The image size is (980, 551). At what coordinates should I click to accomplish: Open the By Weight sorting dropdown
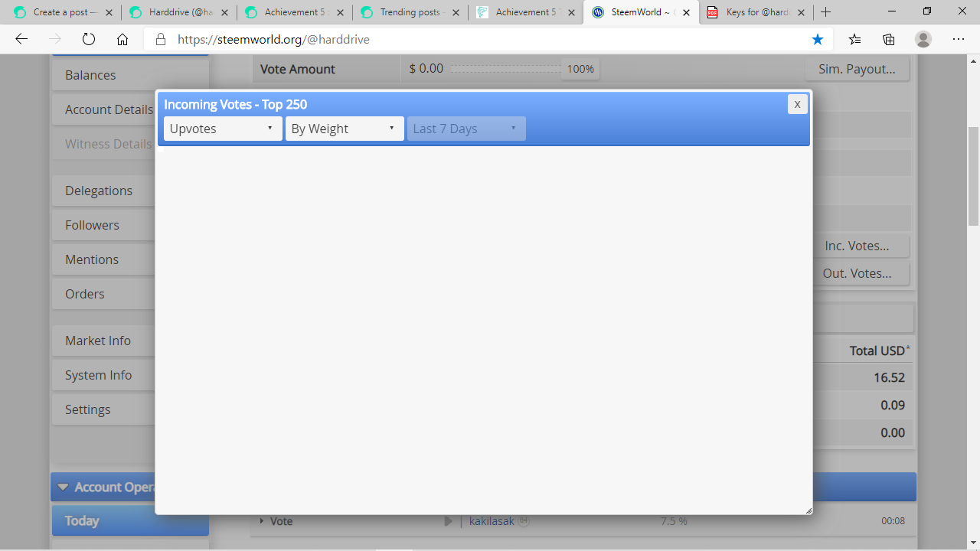coord(344,128)
